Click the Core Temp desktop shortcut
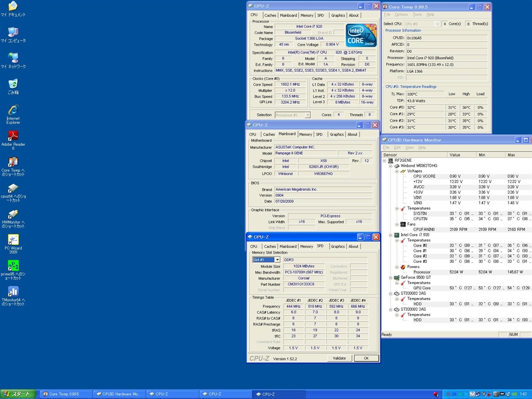The width and height of the screenshot is (532, 399). coord(13,162)
